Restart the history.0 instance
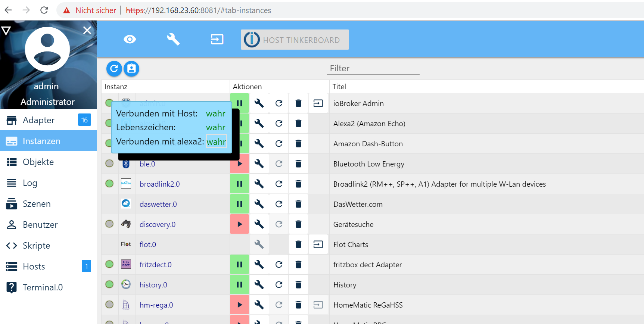The image size is (644, 324). (x=279, y=285)
